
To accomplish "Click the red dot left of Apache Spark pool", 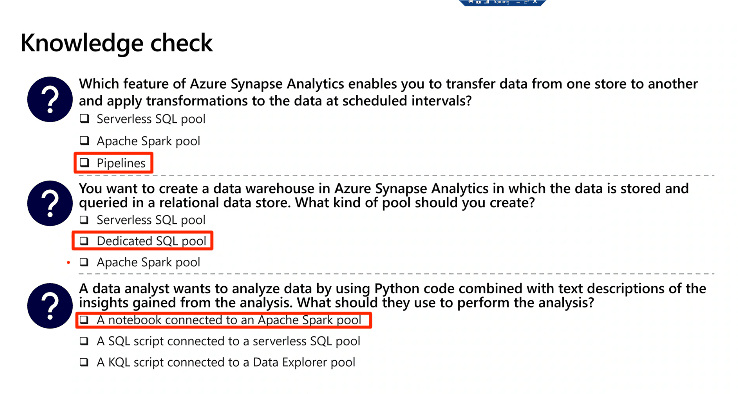I will pos(69,262).
